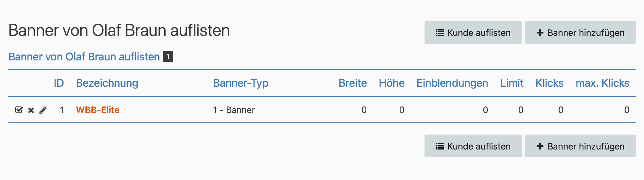Click top Banner hinzufügen button
644x180 pixels.
coord(580,32)
